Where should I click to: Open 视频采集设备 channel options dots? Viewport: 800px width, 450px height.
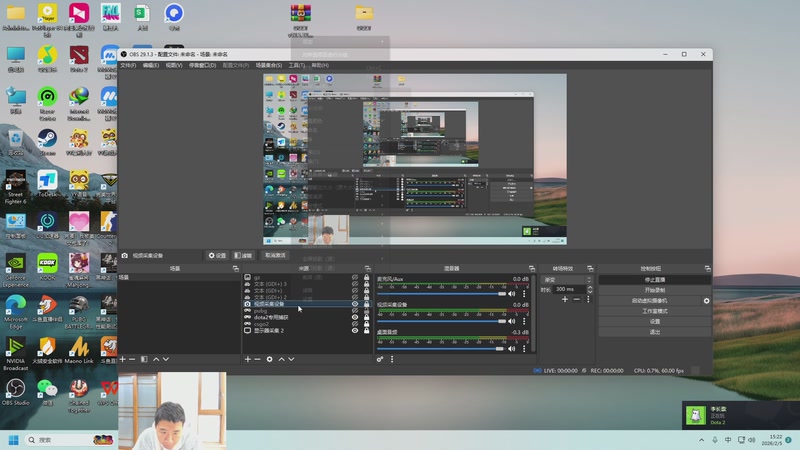click(524, 321)
